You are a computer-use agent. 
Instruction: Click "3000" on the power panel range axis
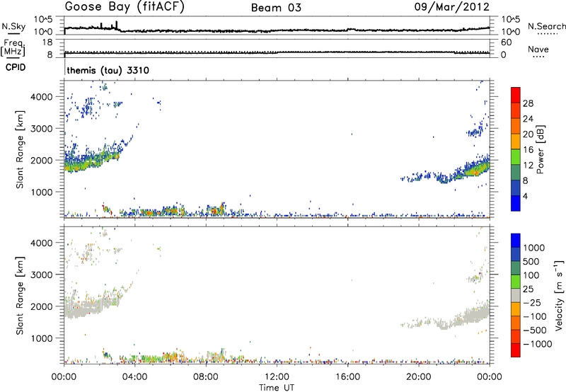click(x=42, y=129)
